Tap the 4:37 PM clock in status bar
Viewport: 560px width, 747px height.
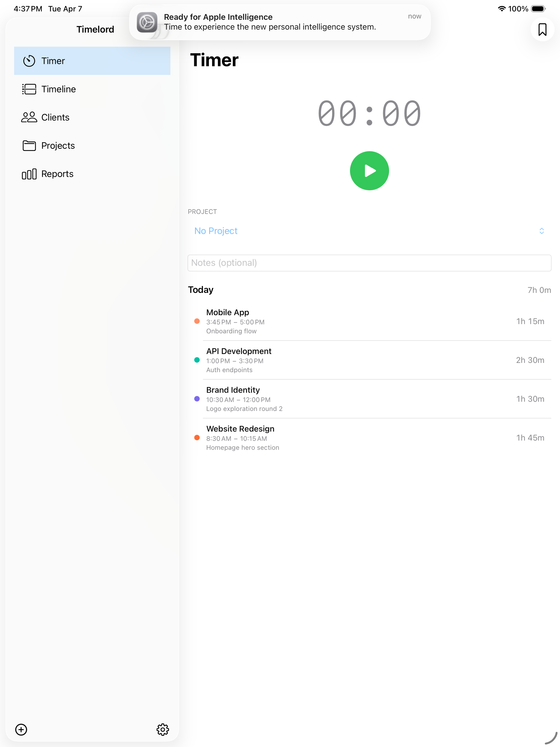pos(28,9)
